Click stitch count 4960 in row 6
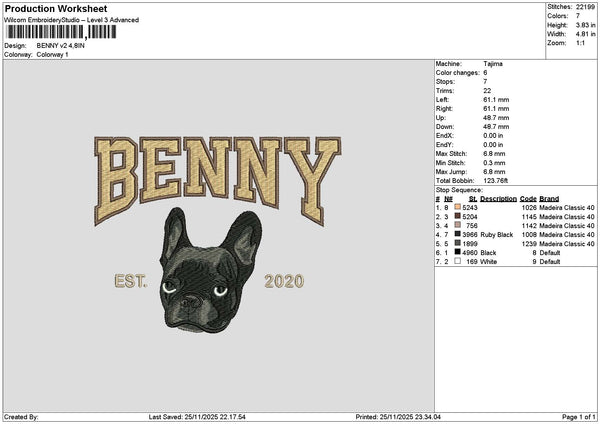 coord(470,253)
